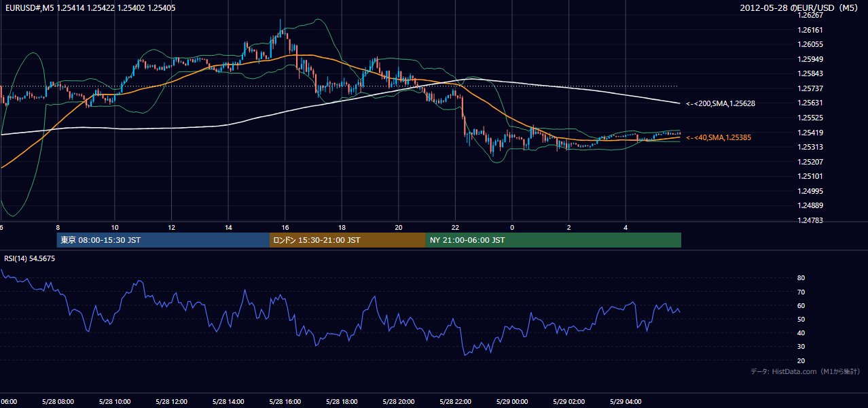The height and width of the screenshot is (408, 868).
Task: Click the RSI 40 level label
Action: [801, 333]
